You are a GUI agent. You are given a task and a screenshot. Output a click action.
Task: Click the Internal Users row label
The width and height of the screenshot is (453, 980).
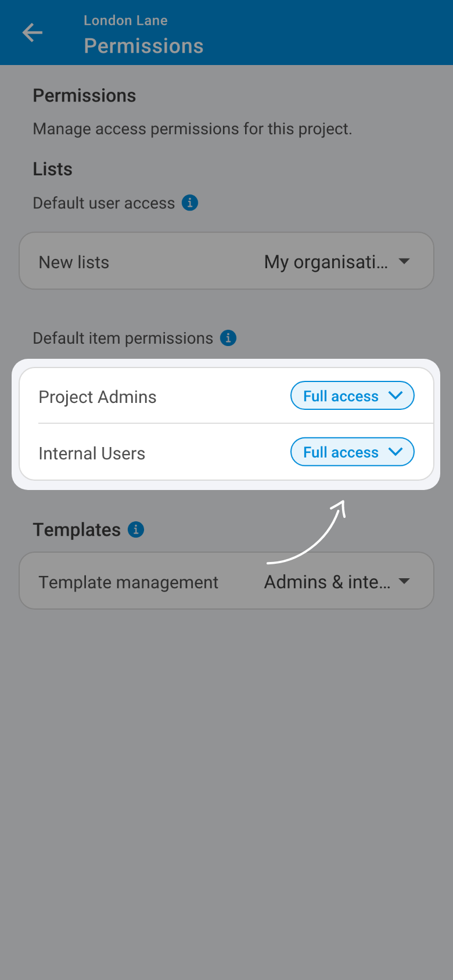[92, 453]
